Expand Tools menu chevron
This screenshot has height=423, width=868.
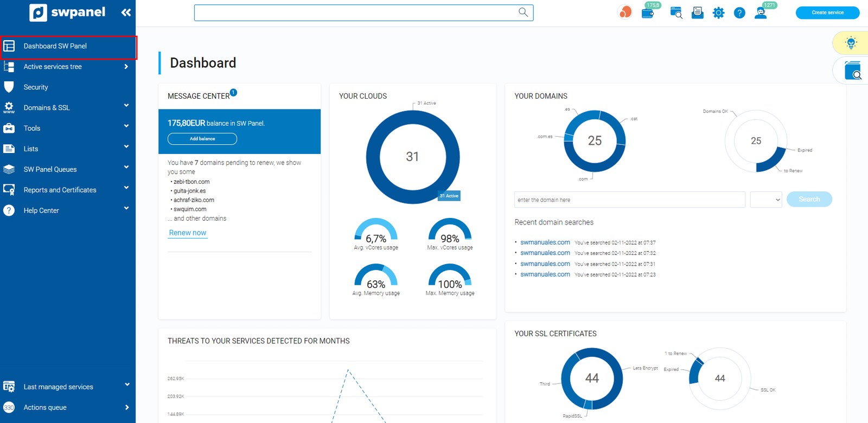[x=126, y=126]
